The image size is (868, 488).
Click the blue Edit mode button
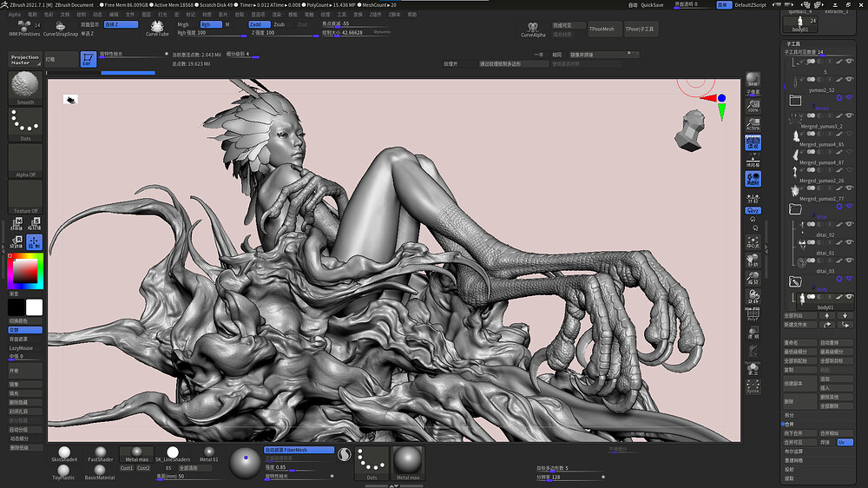88,59
